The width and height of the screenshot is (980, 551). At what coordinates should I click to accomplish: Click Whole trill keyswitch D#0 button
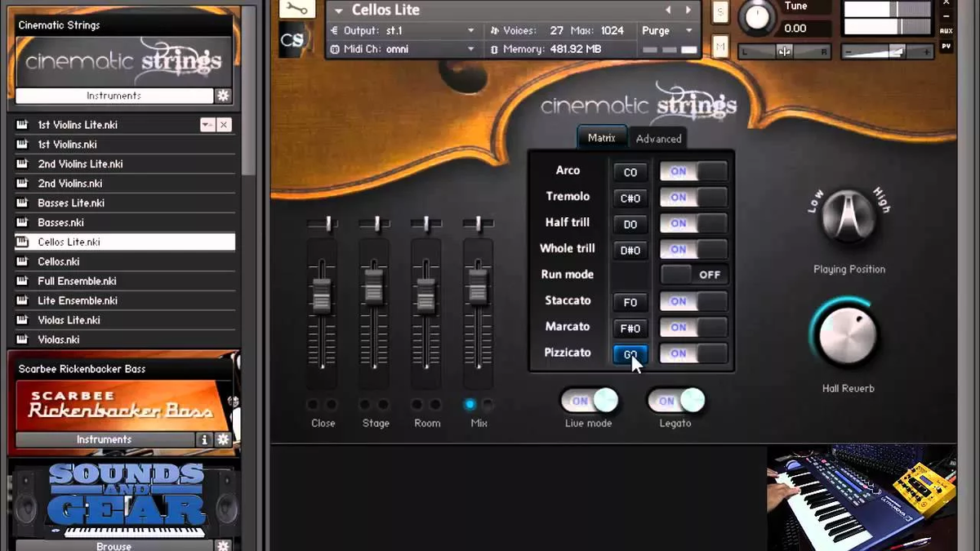click(630, 251)
